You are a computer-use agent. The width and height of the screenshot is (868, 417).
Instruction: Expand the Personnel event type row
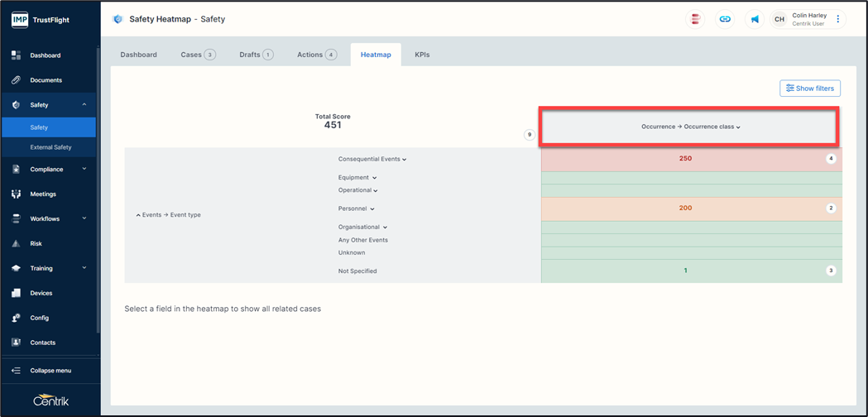click(357, 208)
